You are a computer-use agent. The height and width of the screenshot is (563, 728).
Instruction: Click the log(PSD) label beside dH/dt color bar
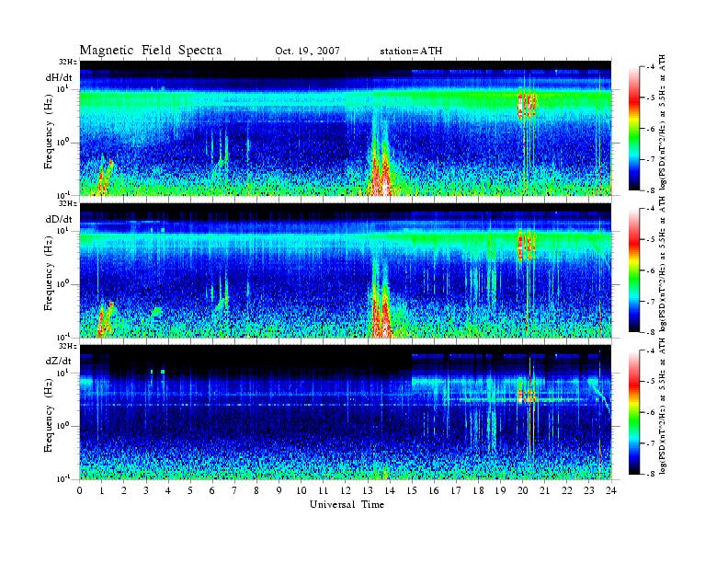(663, 122)
